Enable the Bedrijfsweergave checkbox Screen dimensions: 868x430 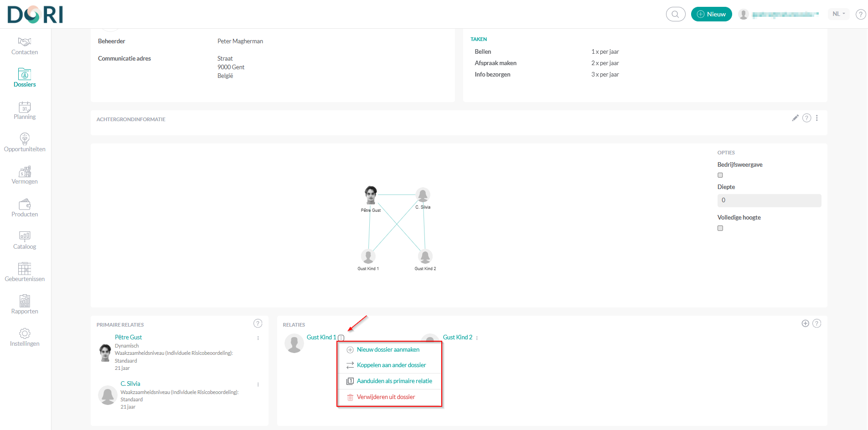720,175
